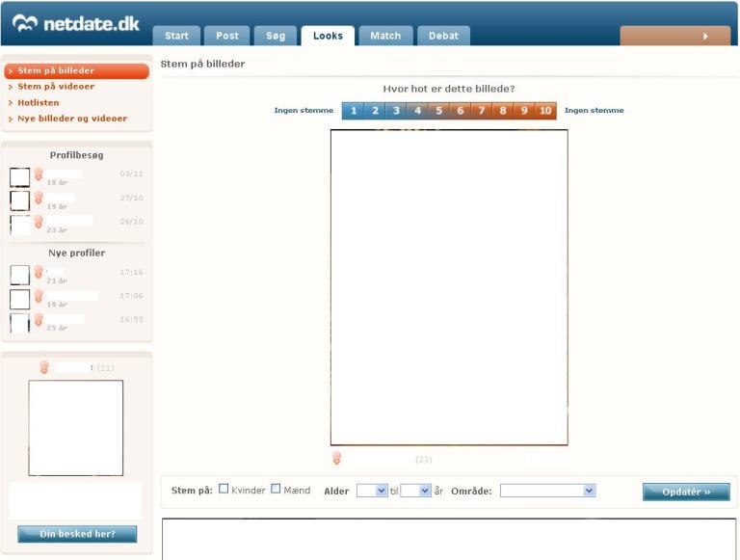Select the Looks tab
This screenshot has height=560, width=740.
tap(328, 36)
